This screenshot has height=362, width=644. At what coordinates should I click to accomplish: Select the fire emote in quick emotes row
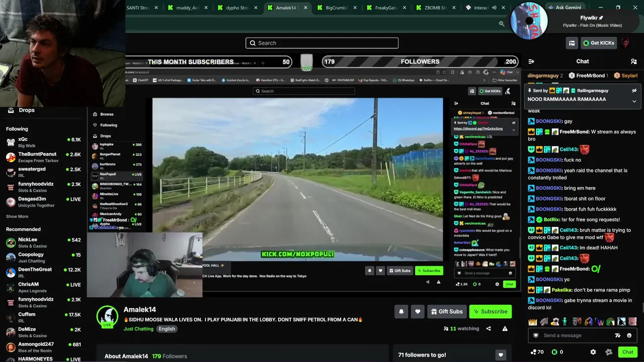coord(533,322)
